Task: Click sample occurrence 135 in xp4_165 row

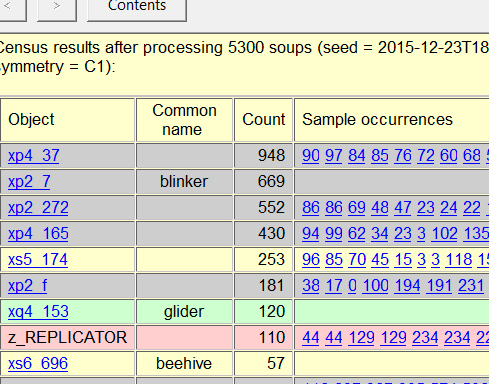Action: click(x=476, y=234)
